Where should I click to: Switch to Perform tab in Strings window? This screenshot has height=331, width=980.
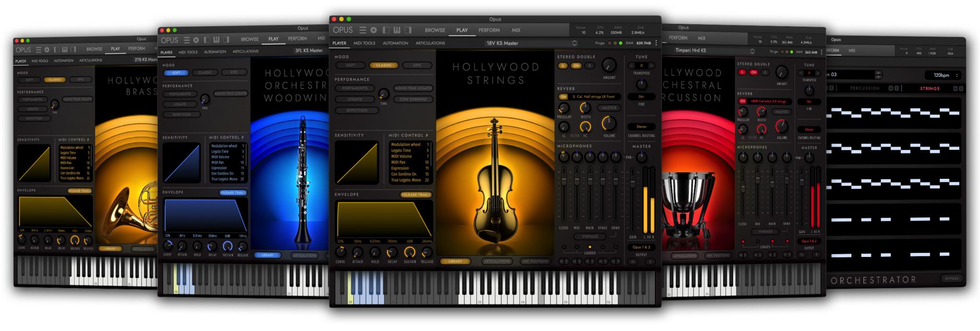click(x=489, y=30)
